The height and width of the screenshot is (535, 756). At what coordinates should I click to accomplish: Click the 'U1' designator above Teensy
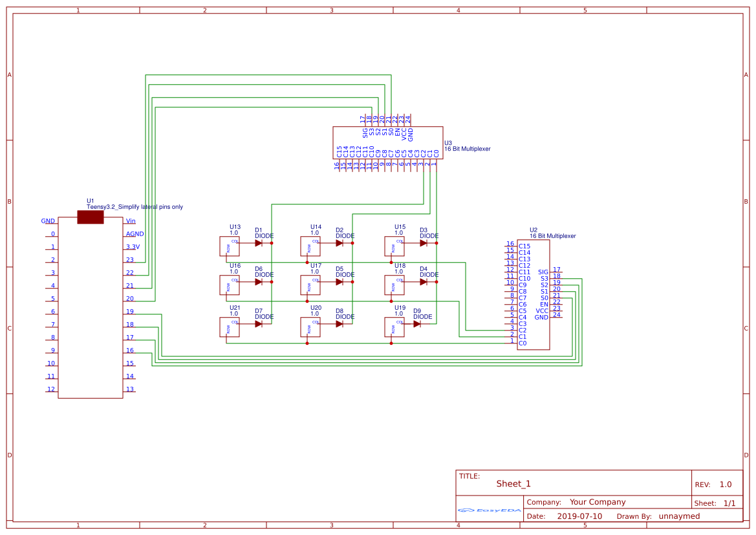[90, 201]
